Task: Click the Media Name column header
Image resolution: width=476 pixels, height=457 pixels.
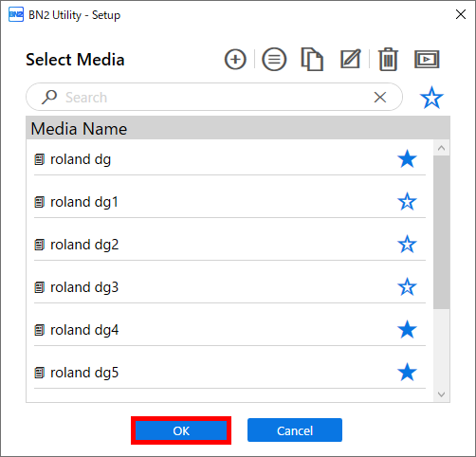Action: [238, 128]
